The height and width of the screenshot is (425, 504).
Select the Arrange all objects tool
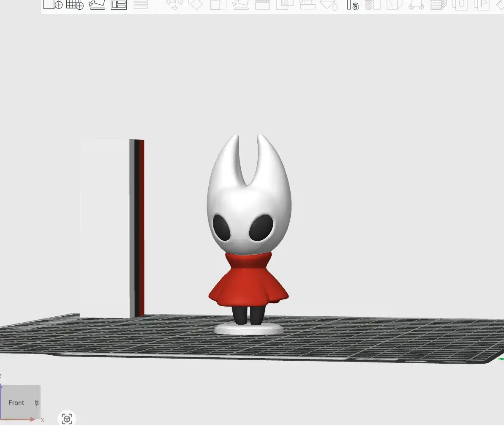(x=119, y=5)
